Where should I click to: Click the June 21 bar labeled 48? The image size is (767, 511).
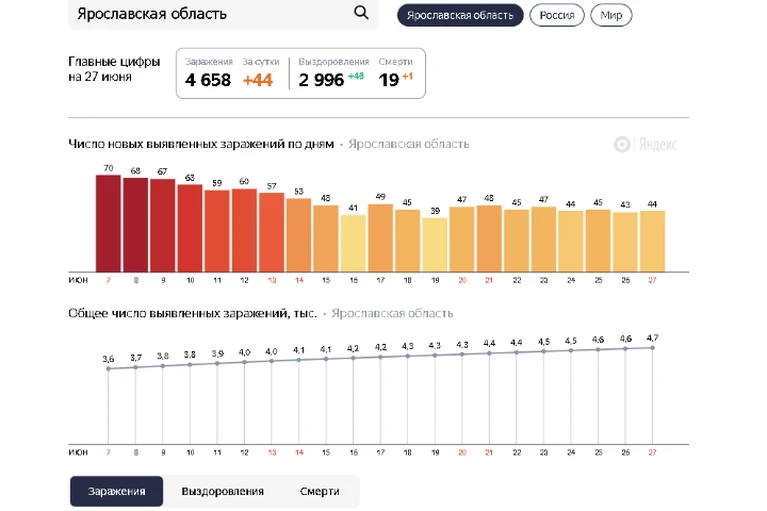click(x=489, y=239)
